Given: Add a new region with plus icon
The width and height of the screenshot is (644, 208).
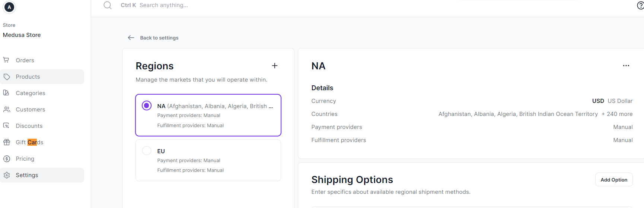Looking at the screenshot, I should pos(275,66).
